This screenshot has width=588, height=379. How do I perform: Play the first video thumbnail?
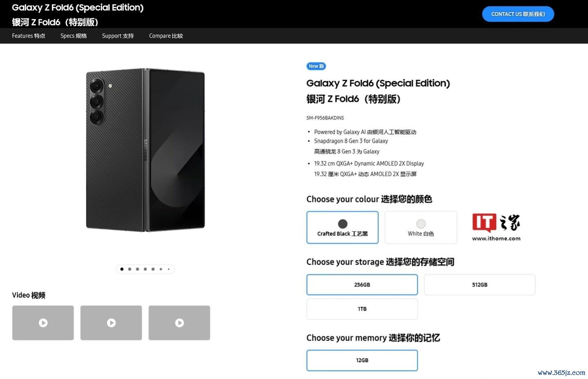click(43, 323)
